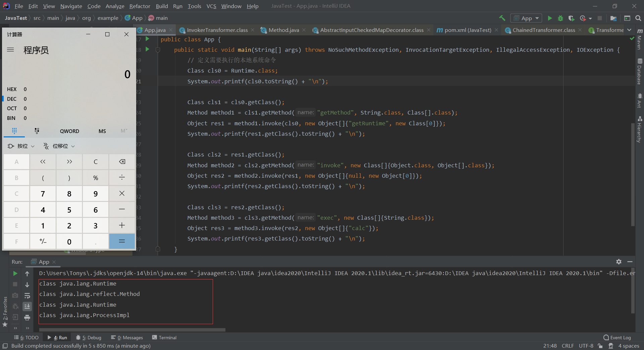Select full keypad icon in calculator

pos(14,131)
